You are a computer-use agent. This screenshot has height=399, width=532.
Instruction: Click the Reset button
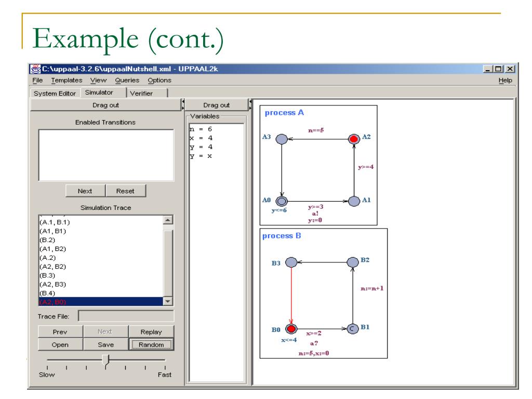(125, 191)
